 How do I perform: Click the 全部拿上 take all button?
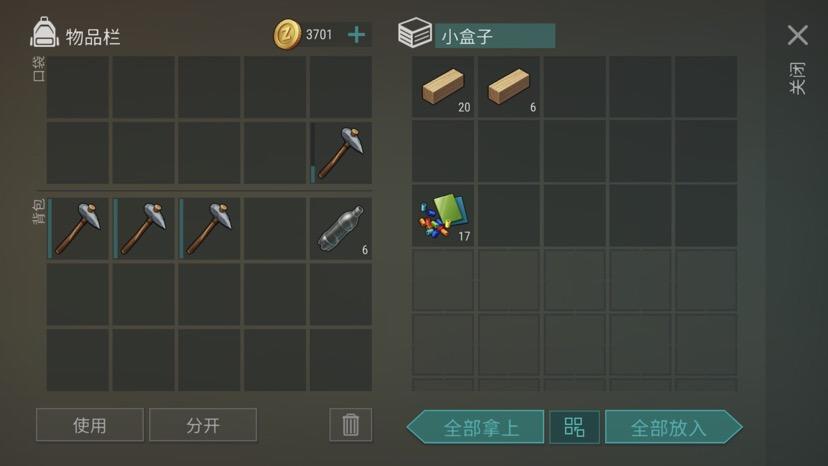[476, 427]
